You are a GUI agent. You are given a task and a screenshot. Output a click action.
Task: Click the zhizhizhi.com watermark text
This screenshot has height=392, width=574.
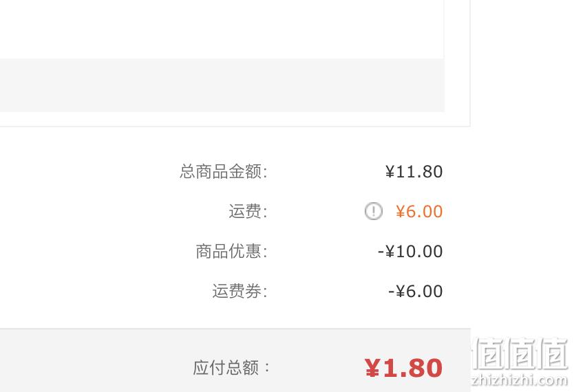520,380
